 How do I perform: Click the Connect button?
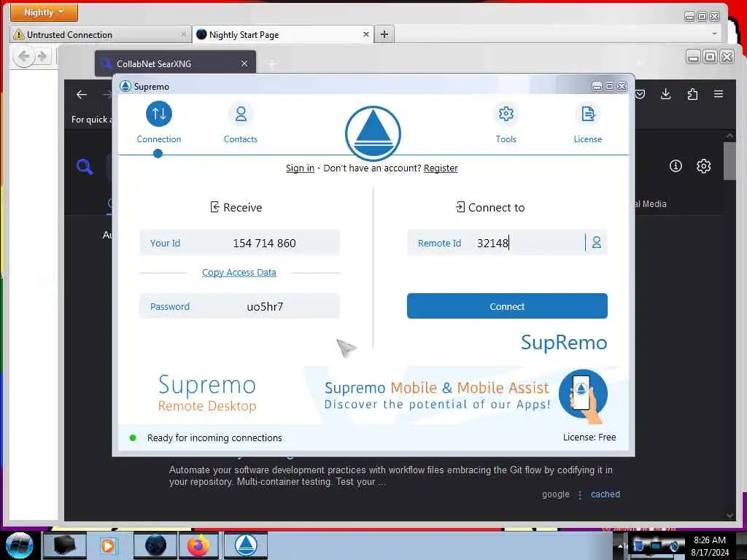(507, 306)
